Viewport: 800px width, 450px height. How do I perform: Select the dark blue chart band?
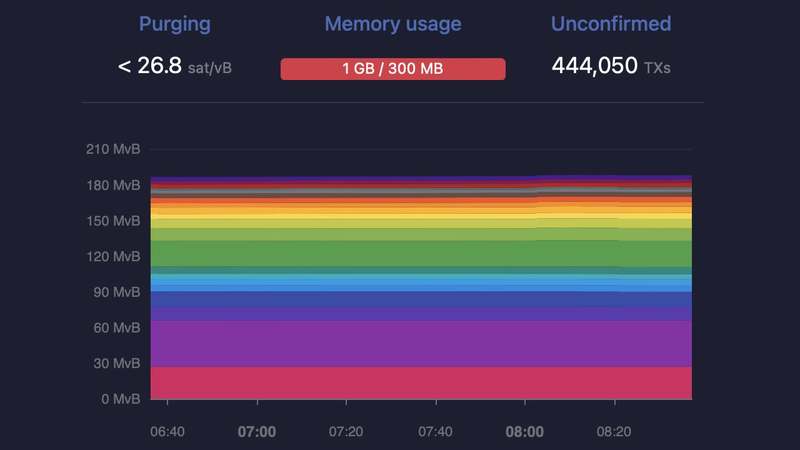[421, 299]
